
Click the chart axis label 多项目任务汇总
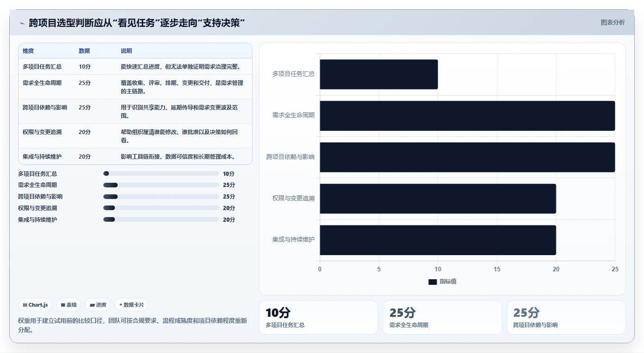(x=293, y=74)
